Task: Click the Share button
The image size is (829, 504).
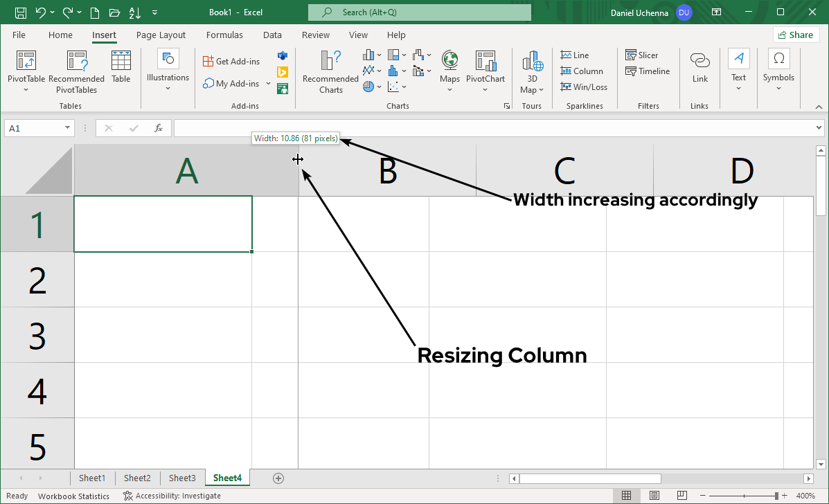Action: (796, 34)
